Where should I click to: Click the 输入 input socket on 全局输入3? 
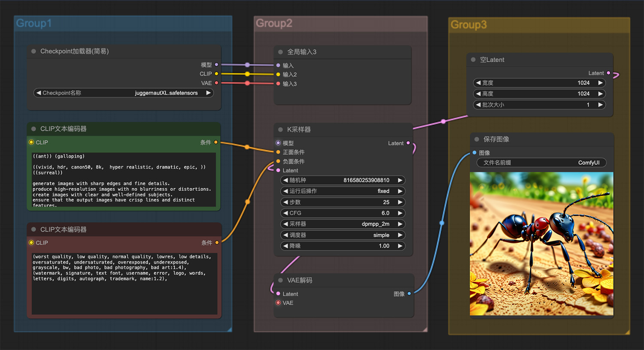(x=278, y=65)
